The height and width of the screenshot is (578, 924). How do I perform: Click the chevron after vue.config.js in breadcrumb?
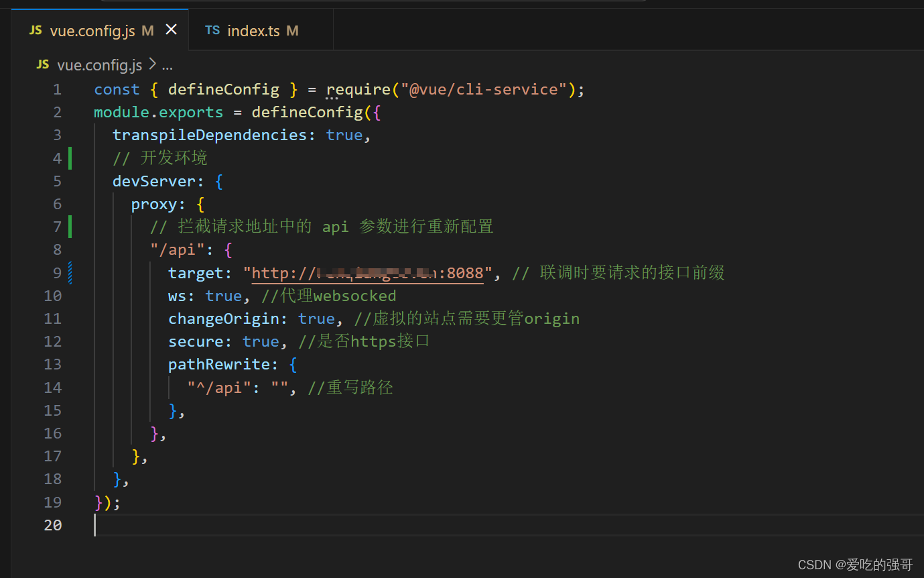(x=153, y=64)
